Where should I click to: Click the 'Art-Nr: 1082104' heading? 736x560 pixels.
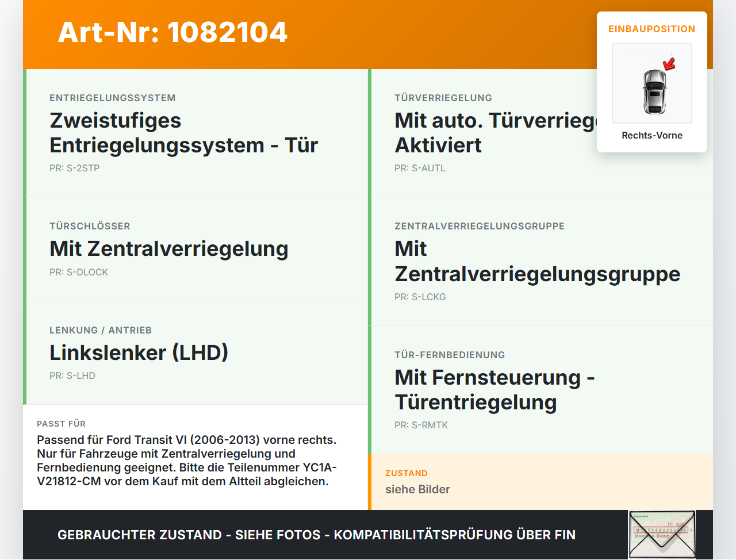[x=172, y=32]
